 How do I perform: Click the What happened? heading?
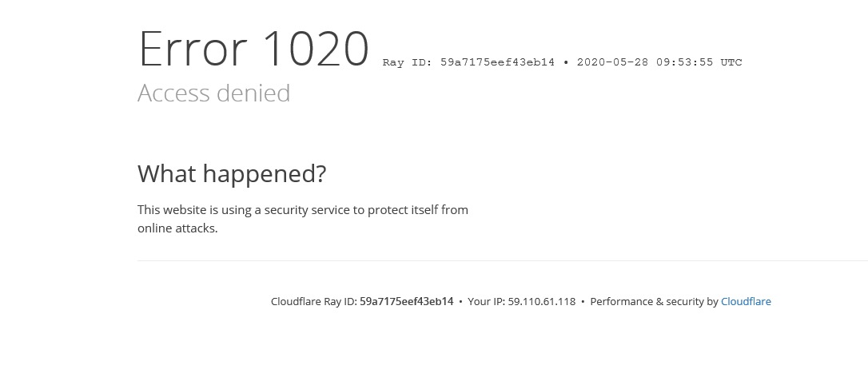pyautogui.click(x=232, y=173)
